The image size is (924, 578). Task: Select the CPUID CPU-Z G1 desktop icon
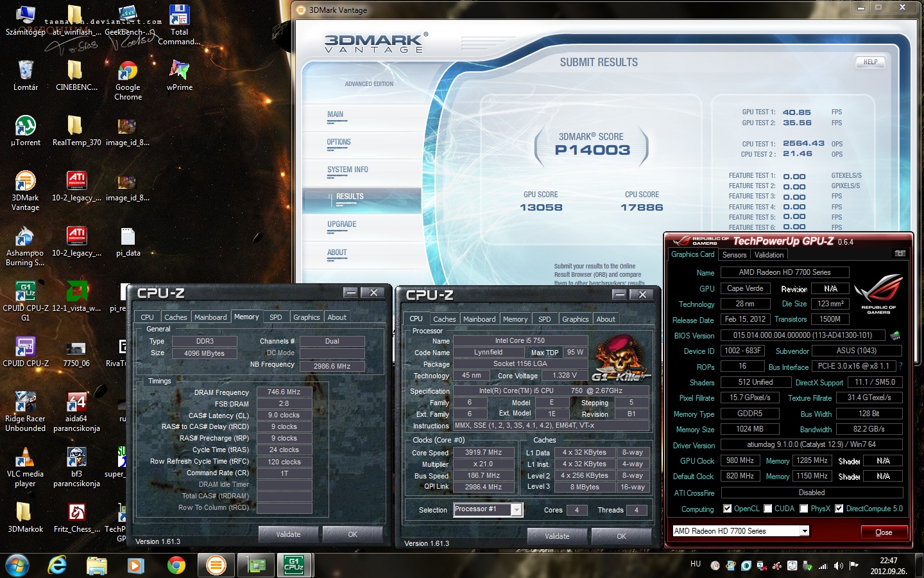click(26, 302)
